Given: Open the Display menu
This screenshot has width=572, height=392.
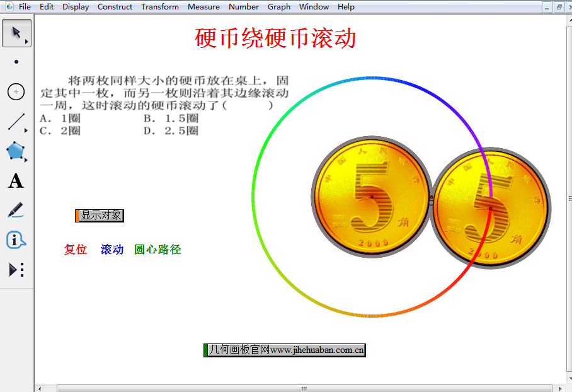Looking at the screenshot, I should tap(76, 7).
